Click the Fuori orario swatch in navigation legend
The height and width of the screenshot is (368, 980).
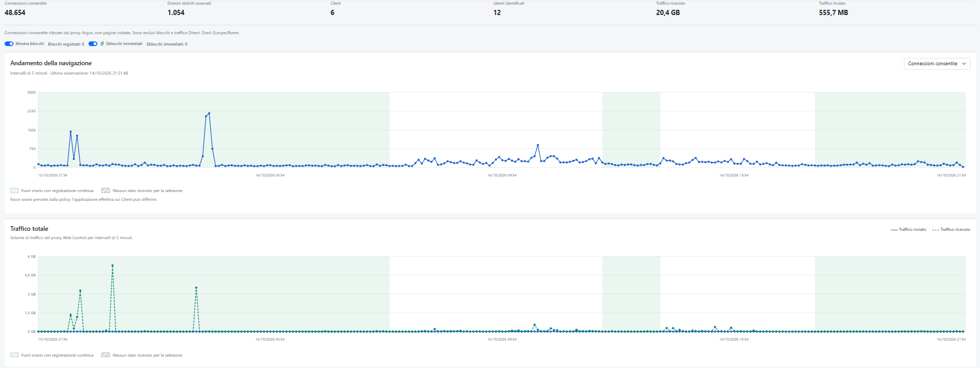(x=14, y=190)
